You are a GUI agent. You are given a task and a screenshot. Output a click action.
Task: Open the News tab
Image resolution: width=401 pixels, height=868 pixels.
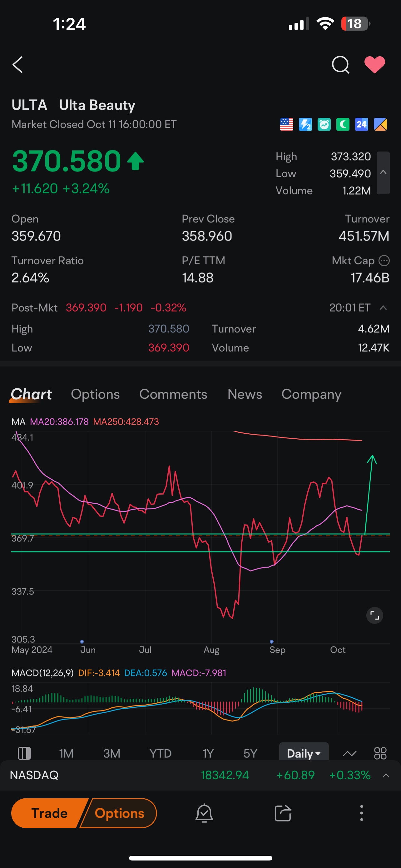pyautogui.click(x=245, y=394)
